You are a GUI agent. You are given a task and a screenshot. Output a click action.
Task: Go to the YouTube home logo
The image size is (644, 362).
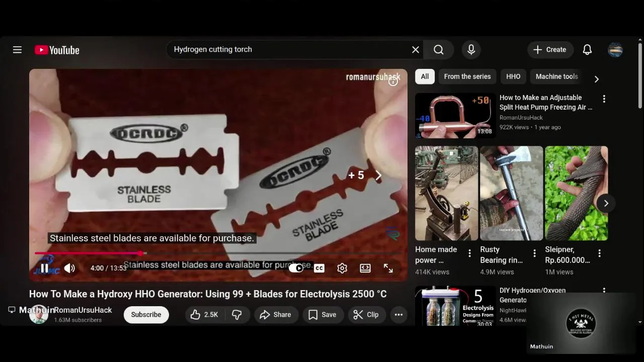(57, 50)
